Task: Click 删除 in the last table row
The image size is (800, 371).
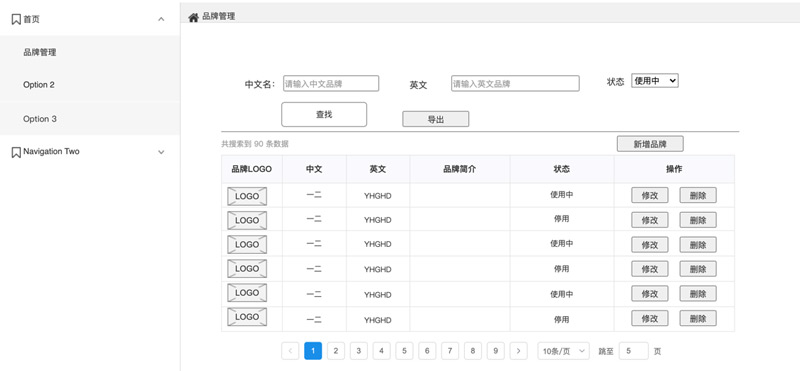Action: (x=698, y=318)
